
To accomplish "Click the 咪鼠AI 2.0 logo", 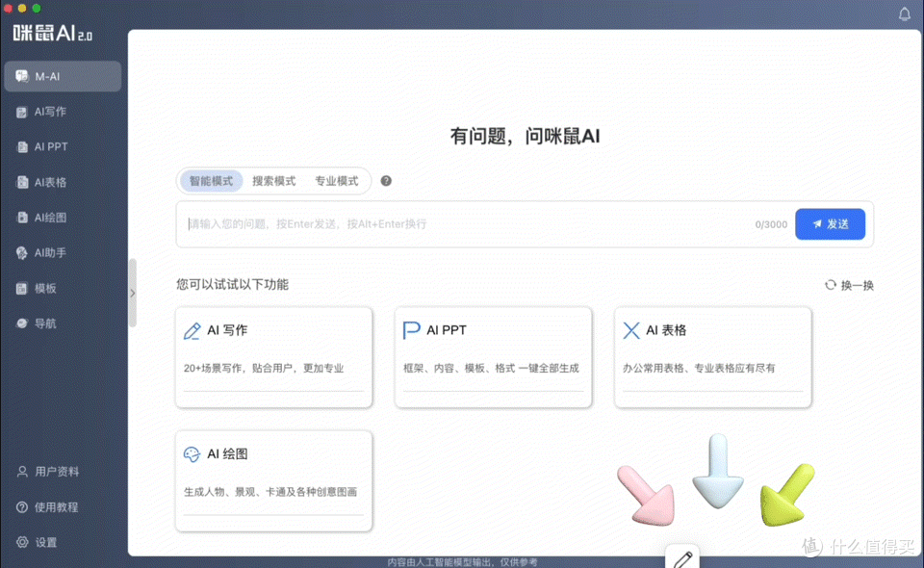I will 52,34.
